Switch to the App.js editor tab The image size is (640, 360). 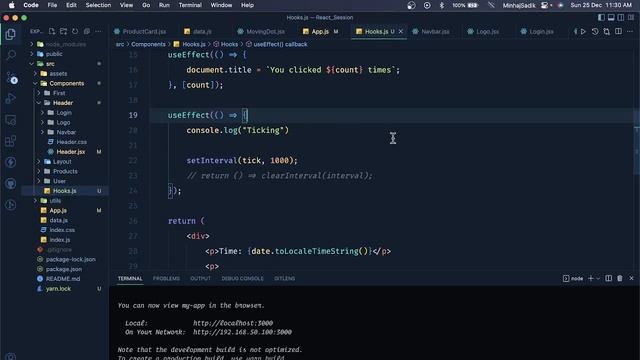click(x=320, y=31)
